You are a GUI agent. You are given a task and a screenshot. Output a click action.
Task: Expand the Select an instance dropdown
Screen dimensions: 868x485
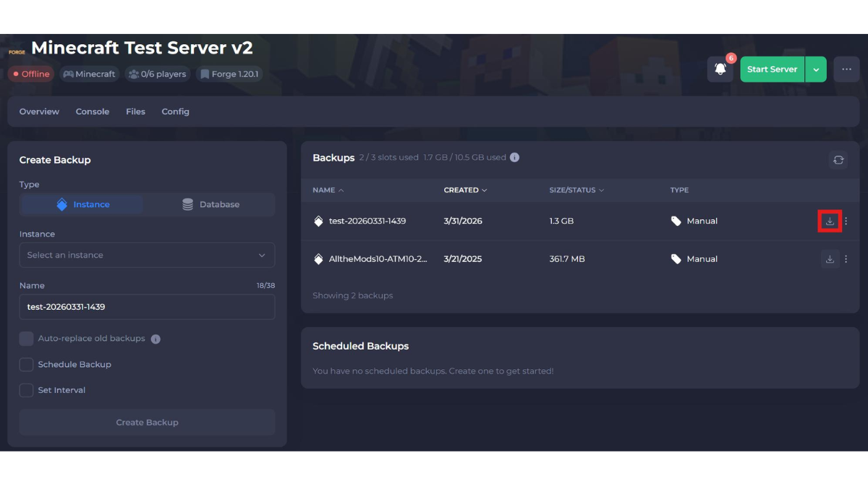coord(147,255)
